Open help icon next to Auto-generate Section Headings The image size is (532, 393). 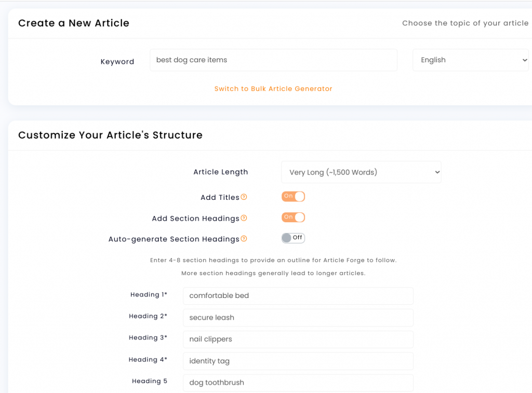click(244, 239)
